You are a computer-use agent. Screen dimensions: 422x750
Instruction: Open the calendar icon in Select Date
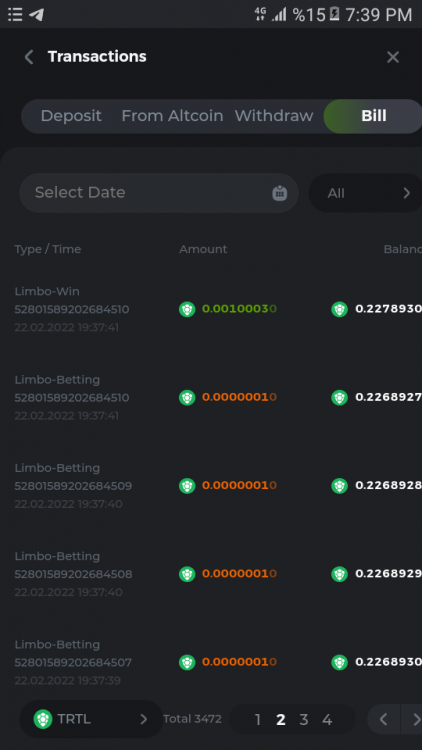pos(279,193)
